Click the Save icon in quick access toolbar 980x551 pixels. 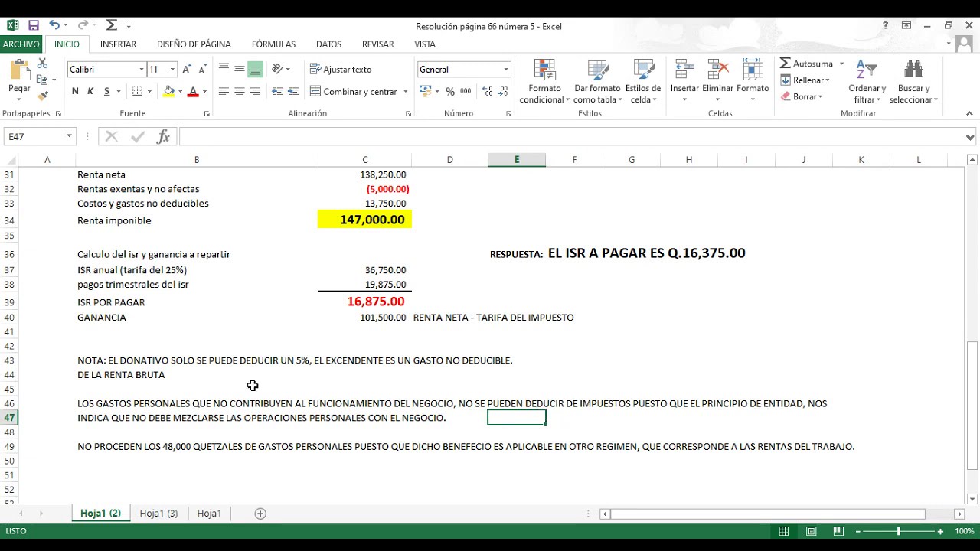click(33, 25)
